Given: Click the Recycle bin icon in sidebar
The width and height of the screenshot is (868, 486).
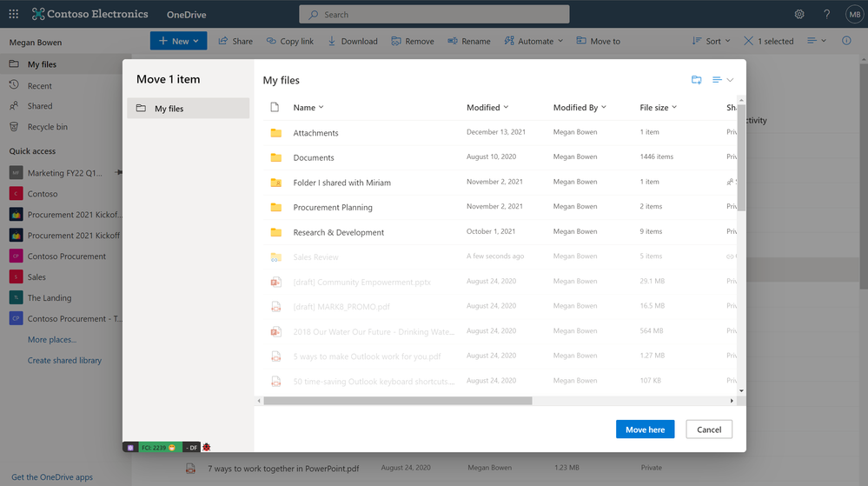Looking at the screenshot, I should [x=14, y=126].
